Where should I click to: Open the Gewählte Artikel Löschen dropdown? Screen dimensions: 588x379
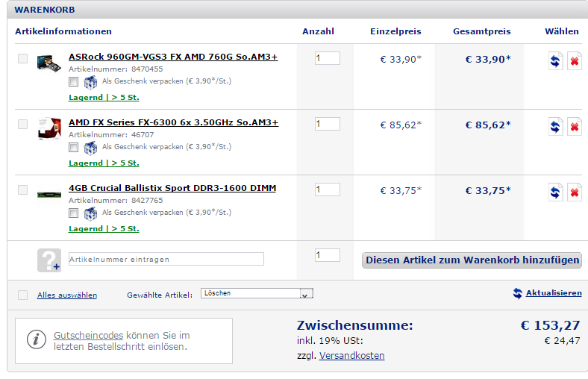pos(256,294)
